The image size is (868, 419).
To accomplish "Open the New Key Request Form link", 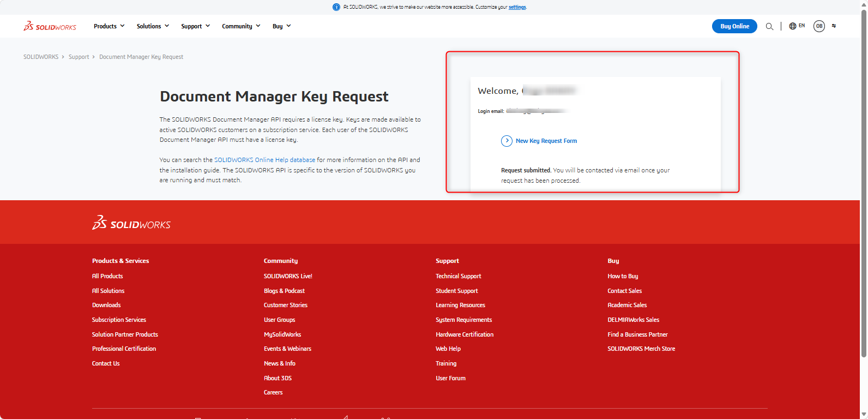I will pos(546,141).
